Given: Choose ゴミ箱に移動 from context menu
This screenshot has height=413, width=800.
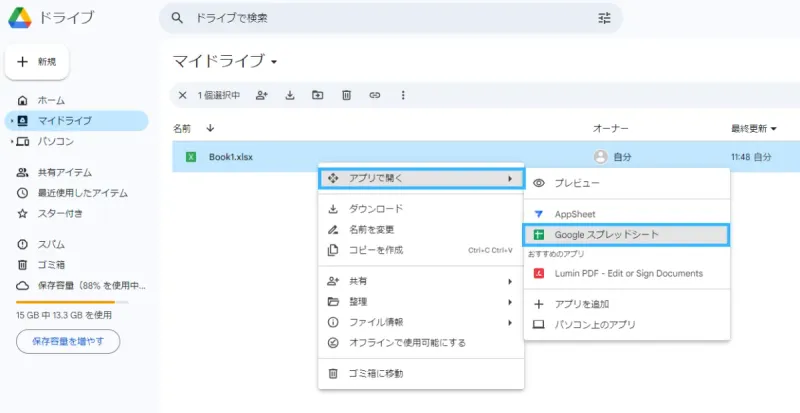Looking at the screenshot, I should tap(421, 374).
